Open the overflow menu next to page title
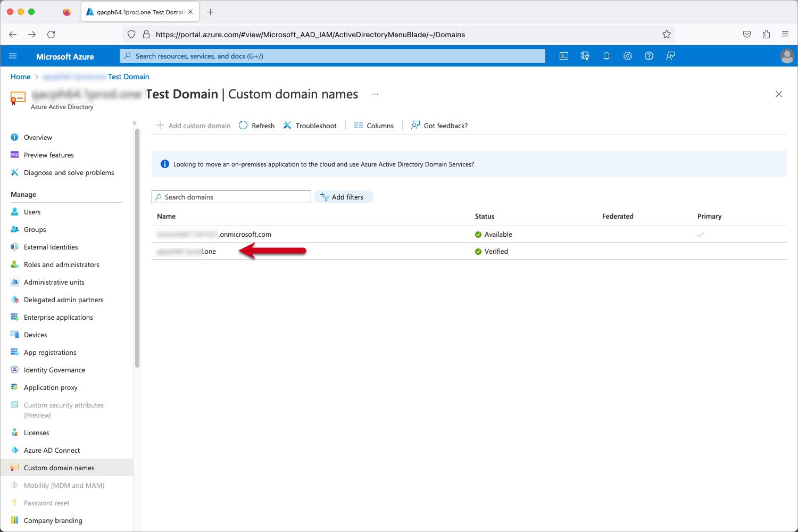 (x=375, y=94)
